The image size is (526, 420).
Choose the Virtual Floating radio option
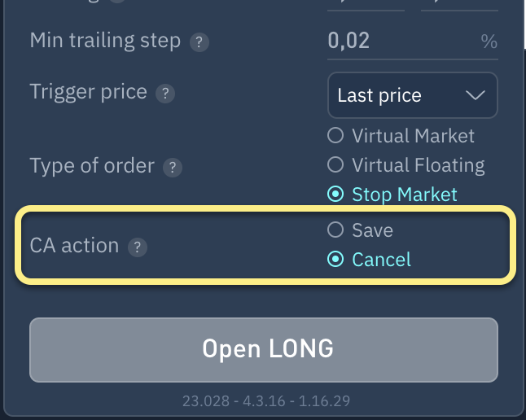click(335, 165)
